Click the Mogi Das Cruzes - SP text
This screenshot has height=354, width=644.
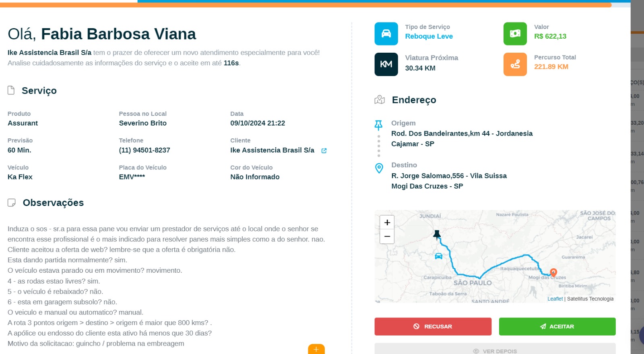click(427, 186)
